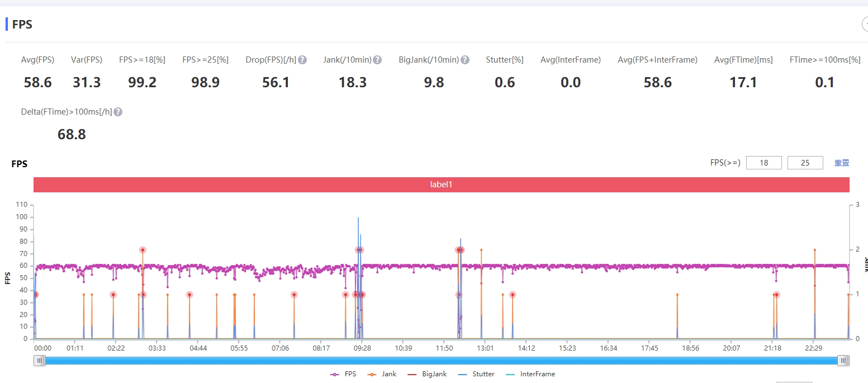Image resolution: width=868 pixels, height=383 pixels.
Task: Click the FPS threshold field showing 18
Action: 763,163
